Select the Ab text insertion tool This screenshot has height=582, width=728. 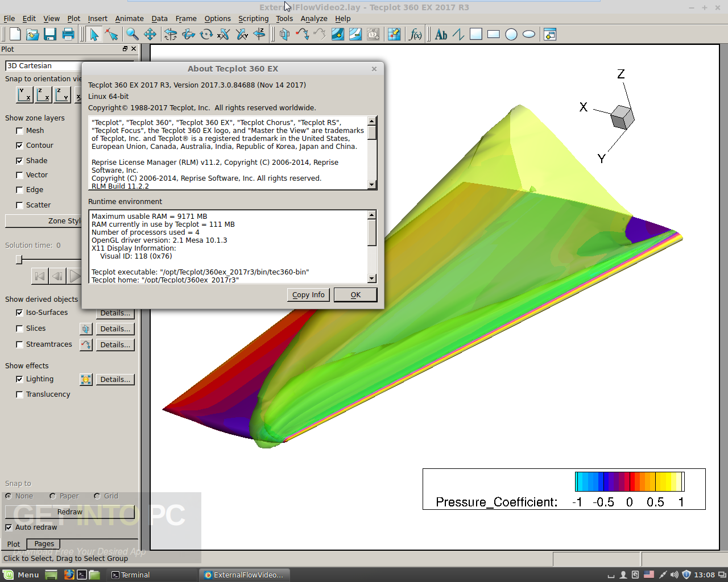441,34
